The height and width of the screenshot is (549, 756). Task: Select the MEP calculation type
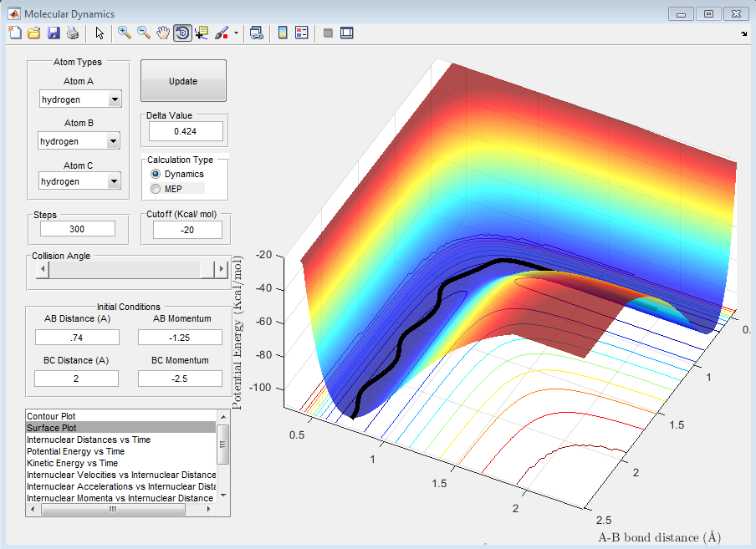156,189
